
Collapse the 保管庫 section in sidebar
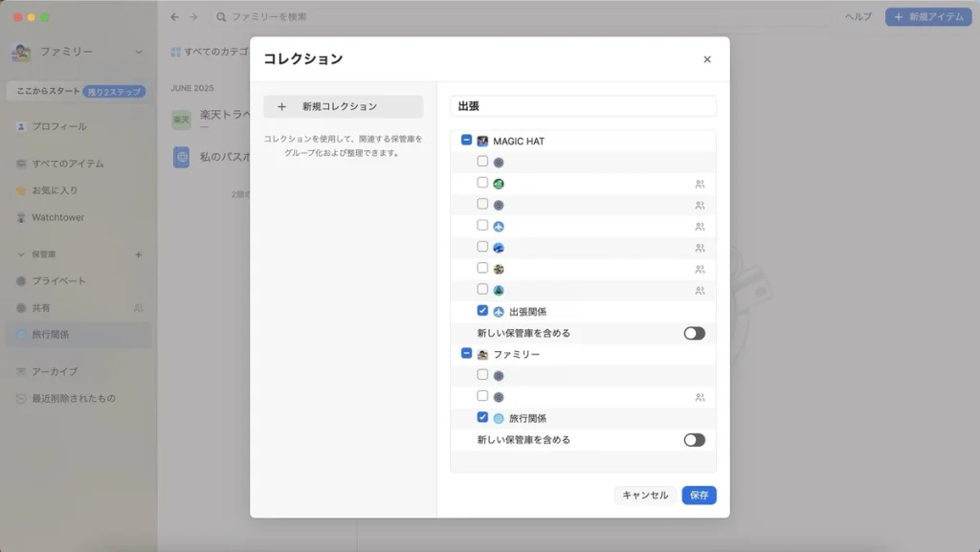(x=21, y=254)
